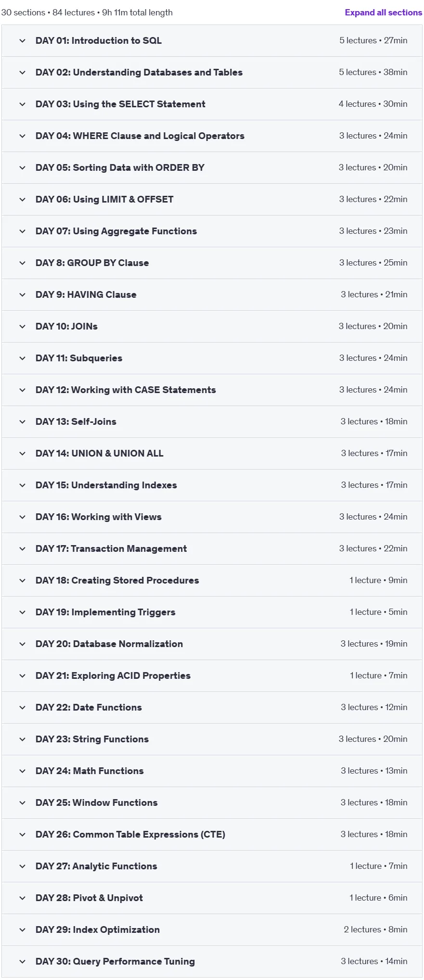Click the 'Expand all sections' link
Screen dimensions: 424x980
click(x=383, y=13)
